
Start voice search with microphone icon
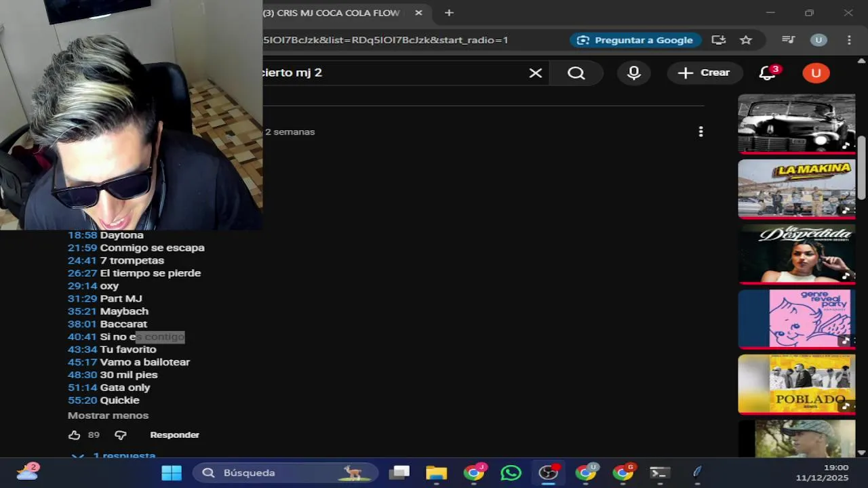click(x=634, y=73)
